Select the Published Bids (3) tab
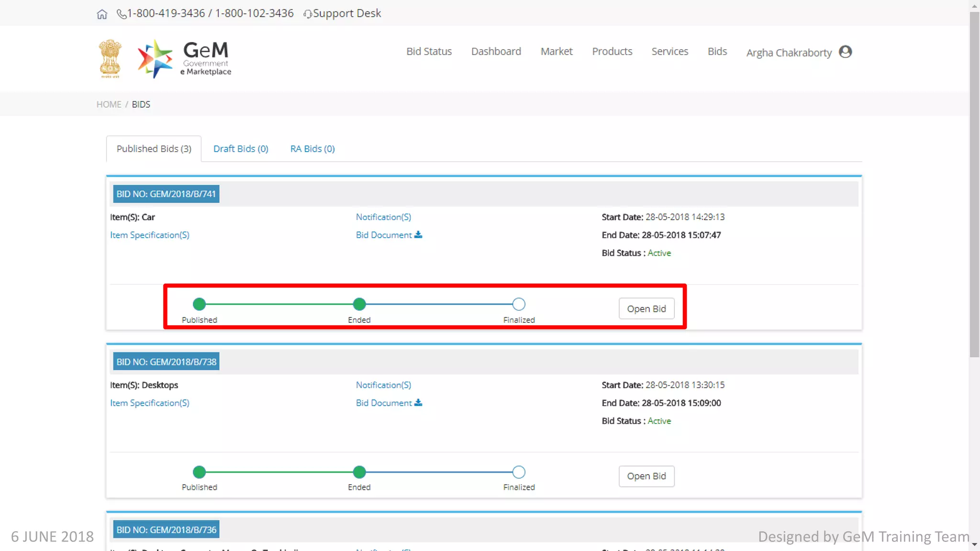Image resolution: width=980 pixels, height=551 pixels. click(x=154, y=149)
